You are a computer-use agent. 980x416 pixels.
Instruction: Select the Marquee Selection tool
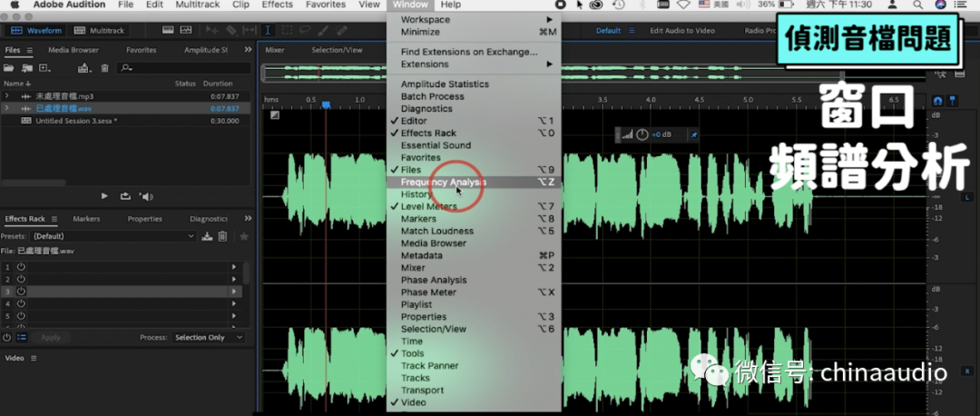(287, 30)
